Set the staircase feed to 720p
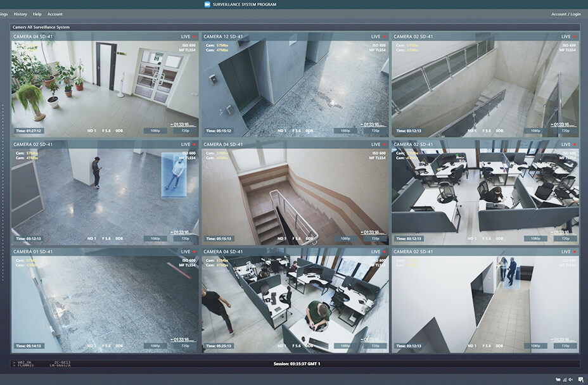Image resolution: width=588 pixels, height=385 pixels. point(375,239)
